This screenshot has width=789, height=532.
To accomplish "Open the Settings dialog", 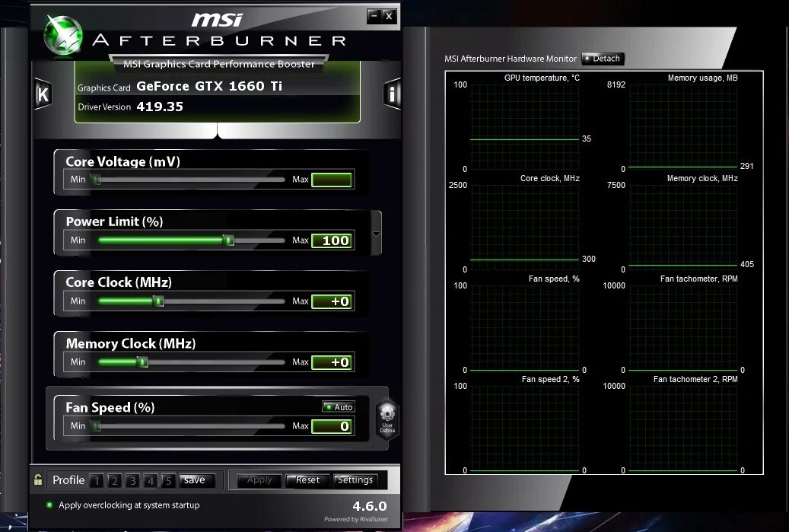I will (x=355, y=480).
